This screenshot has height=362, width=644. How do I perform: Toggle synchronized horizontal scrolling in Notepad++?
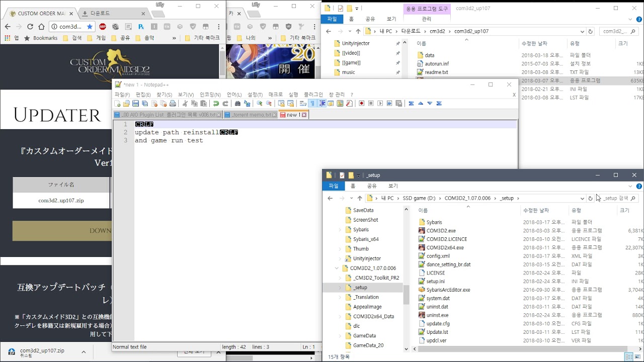coord(290,104)
